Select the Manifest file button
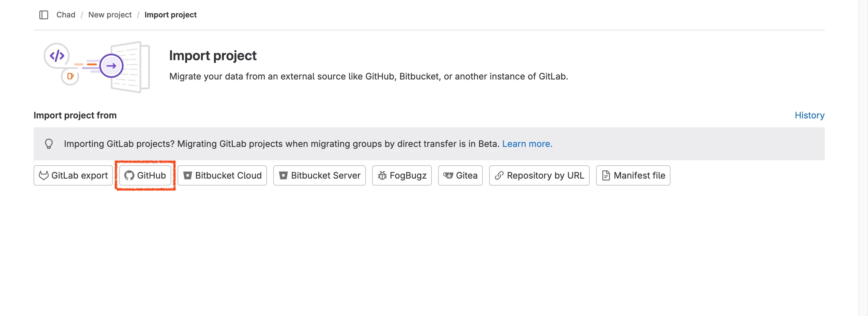This screenshot has width=868, height=316. (x=633, y=175)
